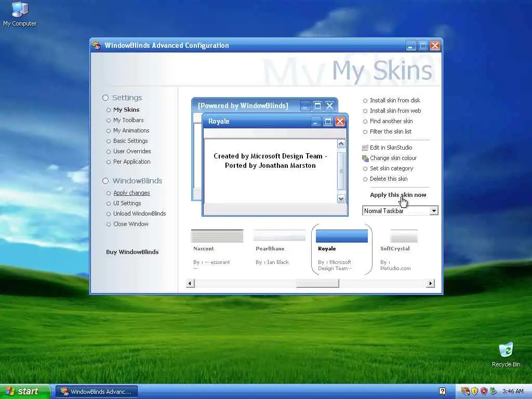Select the Pearlthane skin thumbnail
The image size is (532, 399).
(x=279, y=235)
